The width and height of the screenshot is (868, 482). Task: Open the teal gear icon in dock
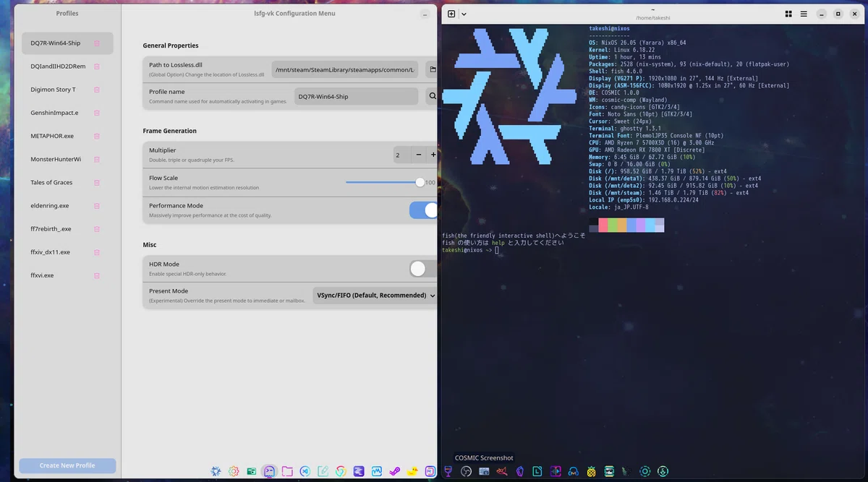click(644, 471)
